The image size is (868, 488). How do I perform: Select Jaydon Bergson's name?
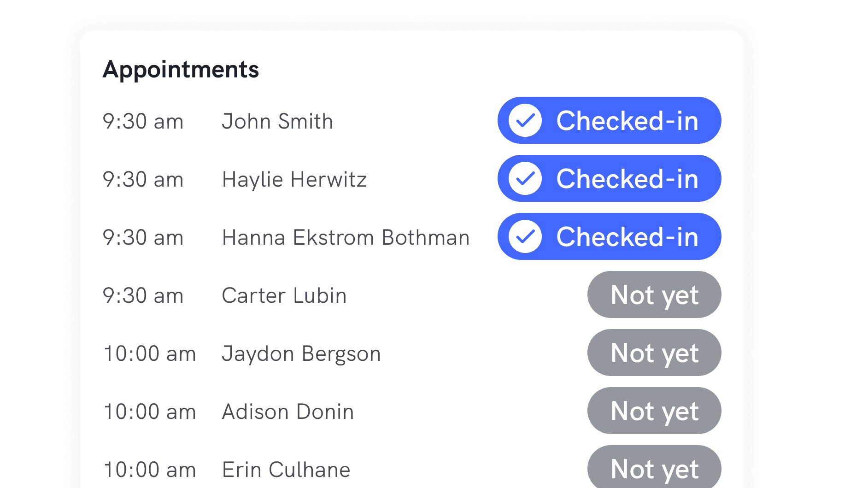pos(301,354)
